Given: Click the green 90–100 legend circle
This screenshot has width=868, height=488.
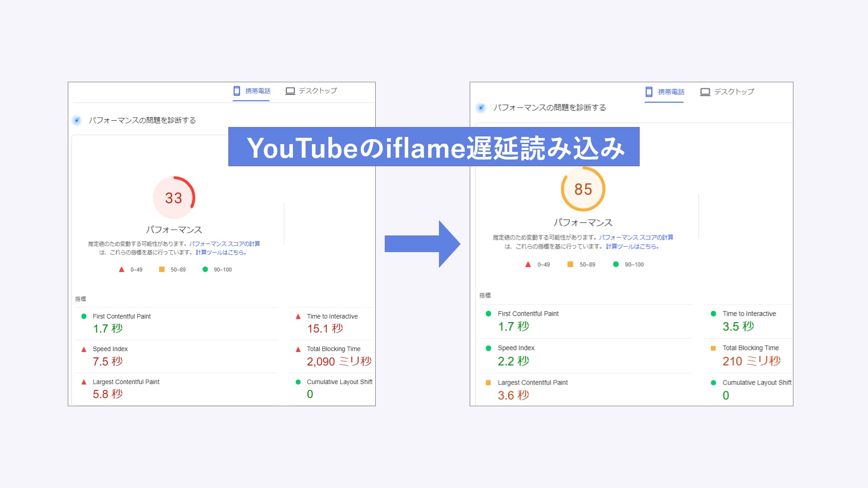Looking at the screenshot, I should pos(204,269).
